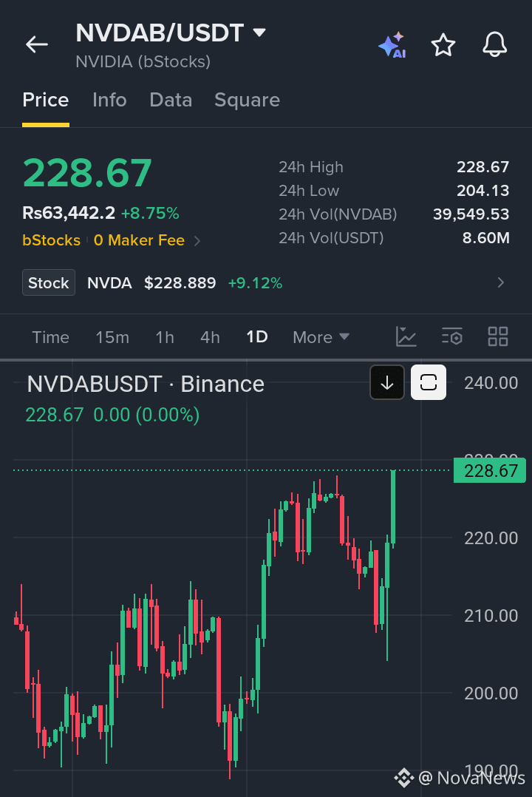Switch to the Square tab

(247, 100)
